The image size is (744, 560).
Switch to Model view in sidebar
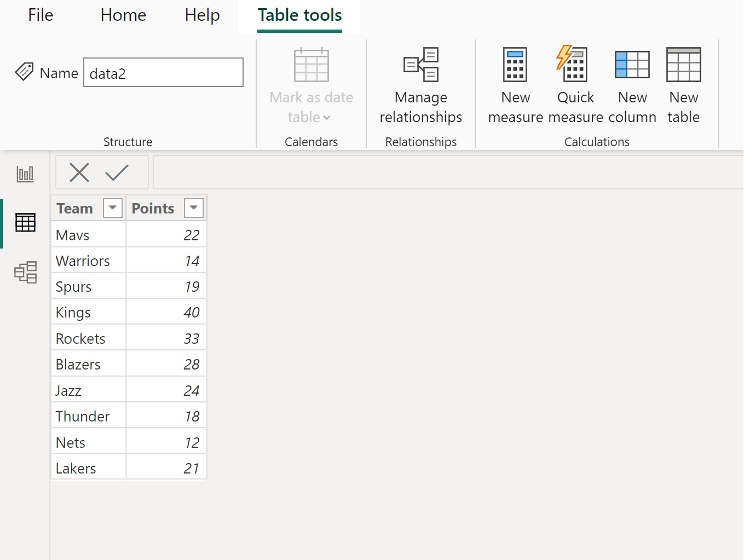[26, 272]
